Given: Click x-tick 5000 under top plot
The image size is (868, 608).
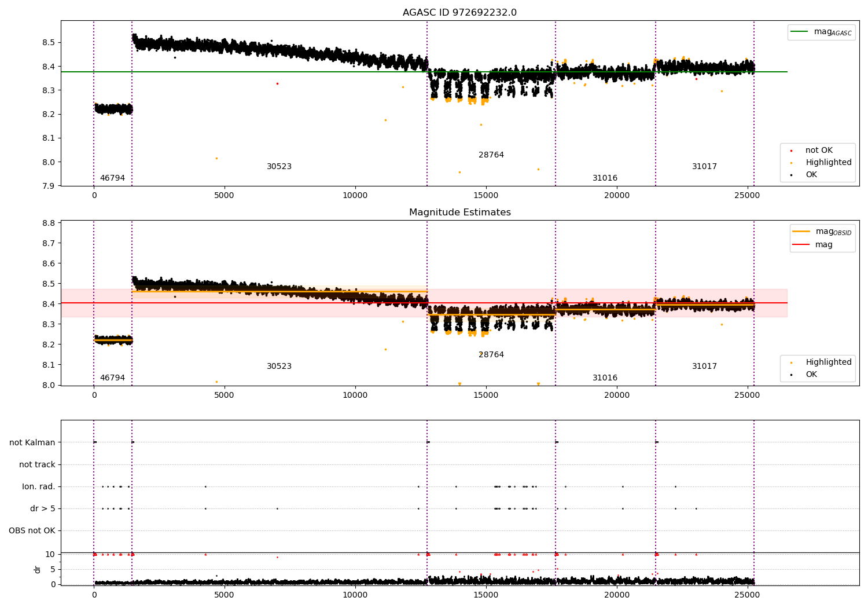Looking at the screenshot, I should pyautogui.click(x=224, y=196).
